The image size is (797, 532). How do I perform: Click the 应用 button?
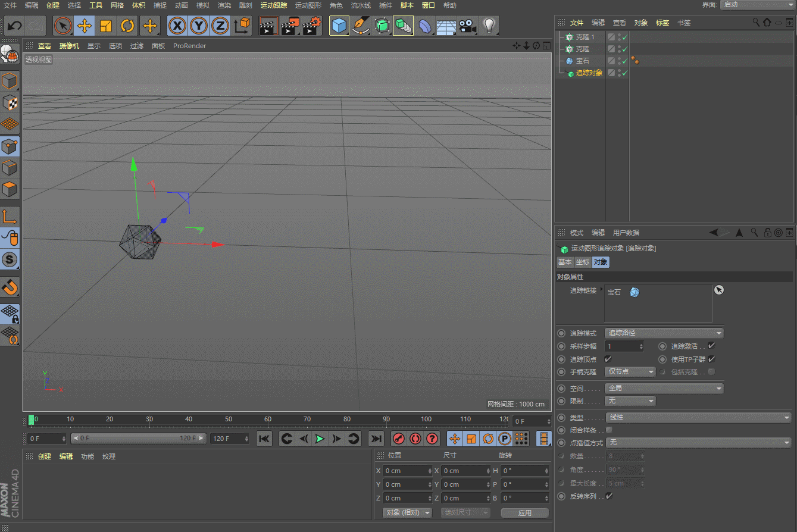click(524, 513)
